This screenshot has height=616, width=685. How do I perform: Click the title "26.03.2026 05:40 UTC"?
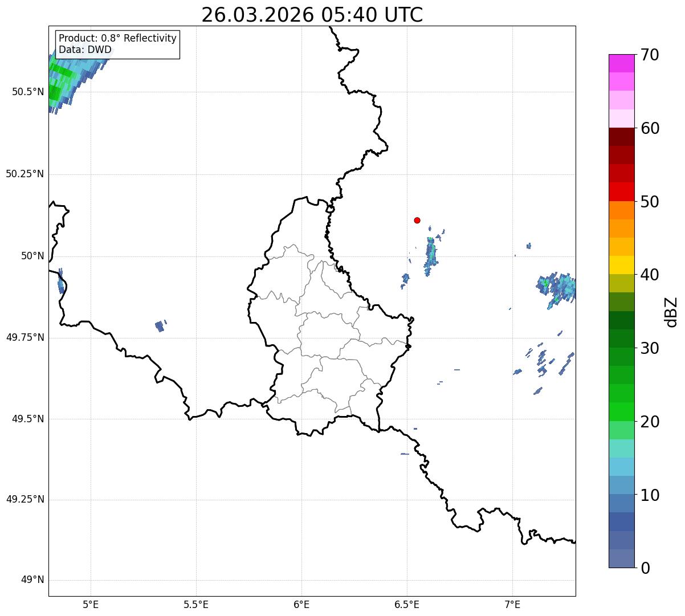coord(312,15)
